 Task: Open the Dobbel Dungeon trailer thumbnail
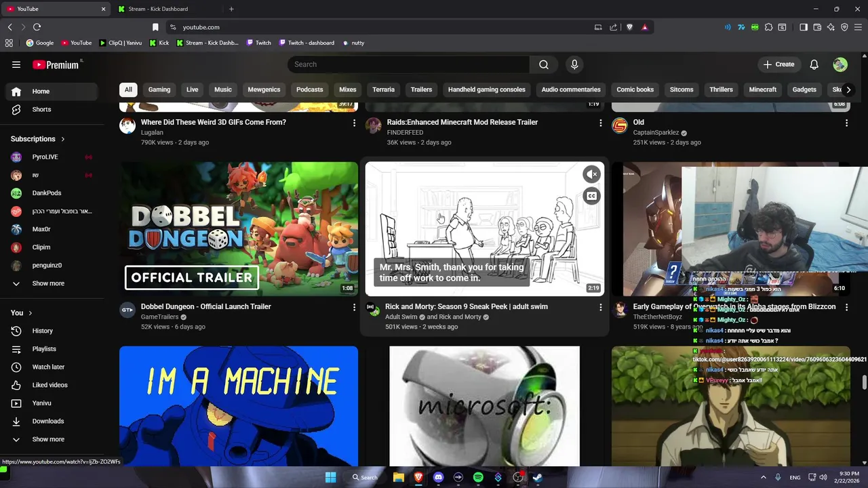239,229
